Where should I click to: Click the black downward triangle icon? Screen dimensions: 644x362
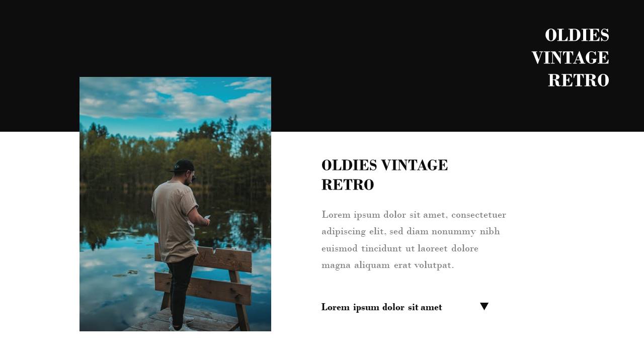(484, 306)
